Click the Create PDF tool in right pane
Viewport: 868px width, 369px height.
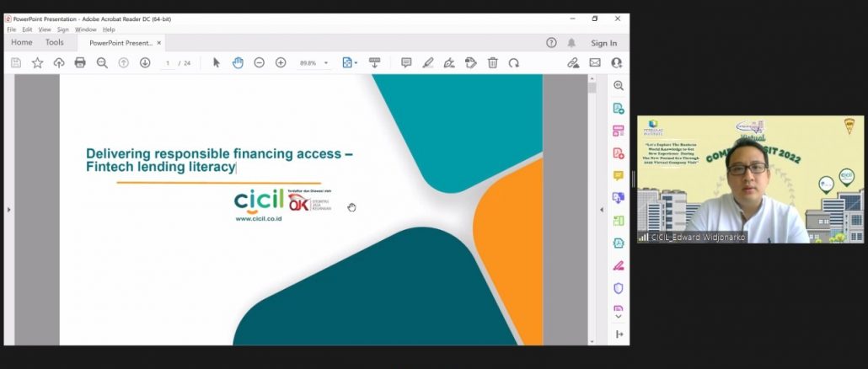pyautogui.click(x=619, y=153)
